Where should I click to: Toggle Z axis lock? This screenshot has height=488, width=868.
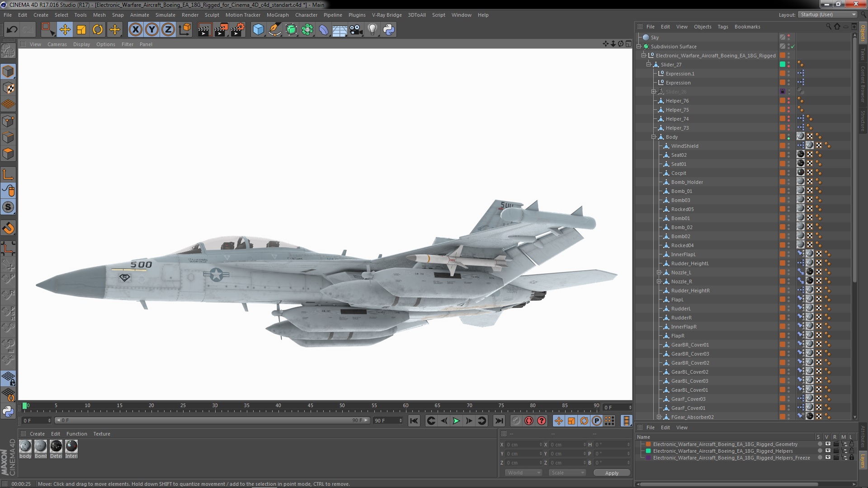pos(168,30)
